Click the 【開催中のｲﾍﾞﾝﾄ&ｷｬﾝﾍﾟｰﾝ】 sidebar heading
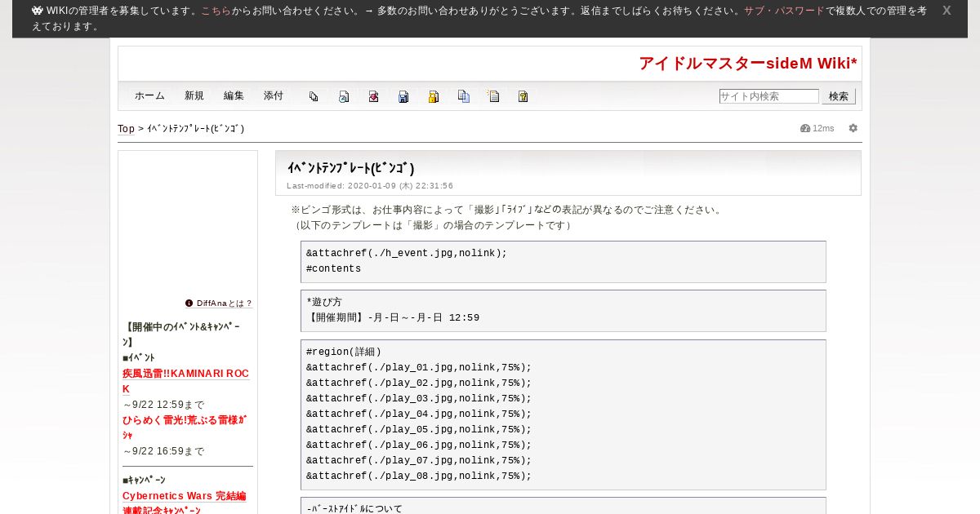Image resolution: width=980 pixels, height=514 pixels. [181, 335]
